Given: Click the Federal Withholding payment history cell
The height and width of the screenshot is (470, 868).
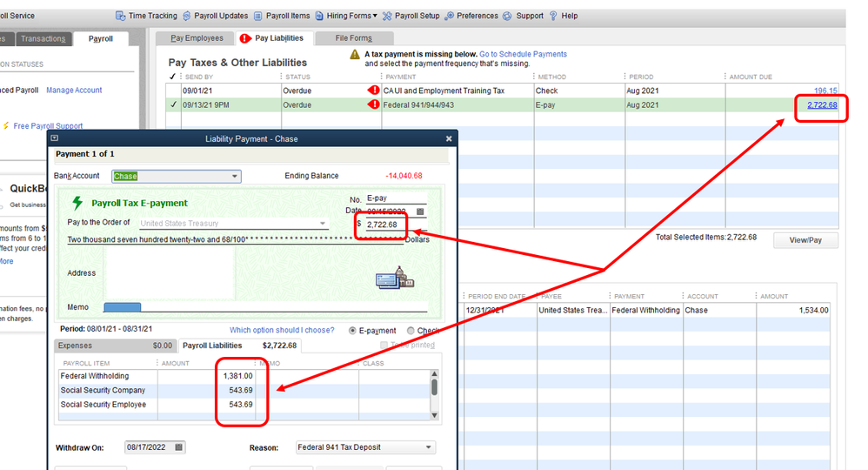Looking at the screenshot, I should pos(645,311).
